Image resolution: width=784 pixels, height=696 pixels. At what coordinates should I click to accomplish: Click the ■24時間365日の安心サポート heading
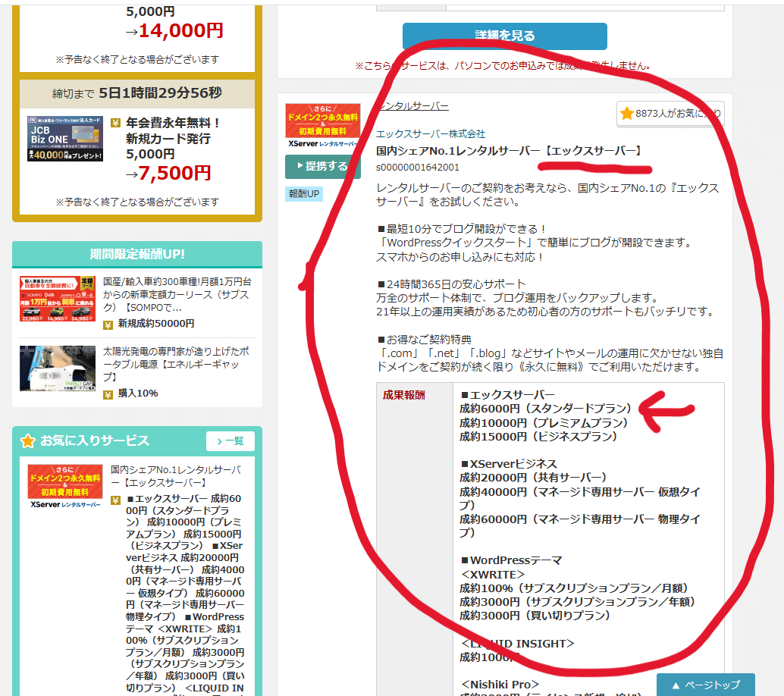tap(451, 284)
